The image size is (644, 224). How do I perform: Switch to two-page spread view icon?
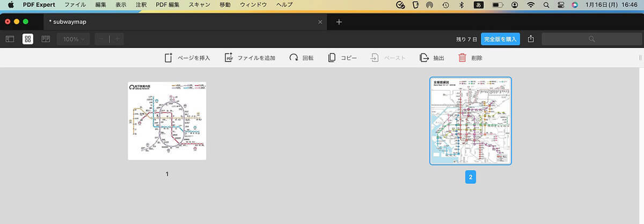tap(46, 39)
